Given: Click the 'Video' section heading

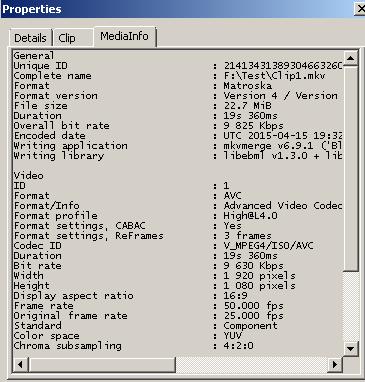Looking at the screenshot, I should pos(28,176).
